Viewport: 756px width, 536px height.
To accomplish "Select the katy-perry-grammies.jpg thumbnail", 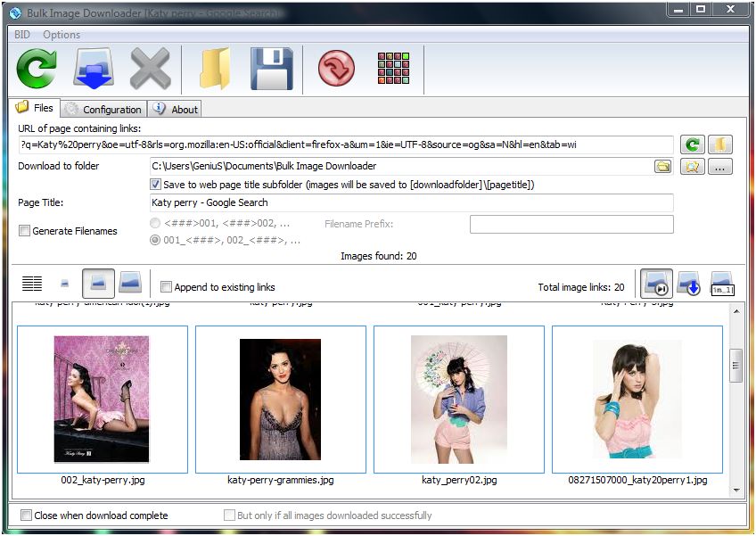I will (x=281, y=400).
